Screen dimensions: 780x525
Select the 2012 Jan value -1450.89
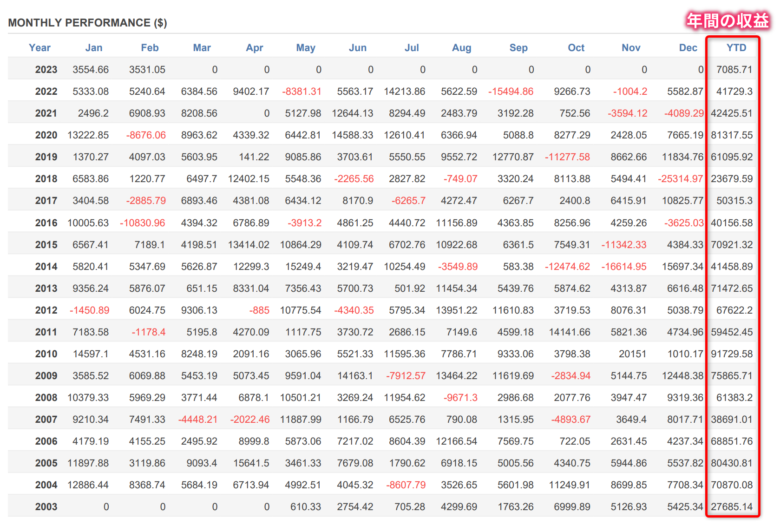pos(89,310)
